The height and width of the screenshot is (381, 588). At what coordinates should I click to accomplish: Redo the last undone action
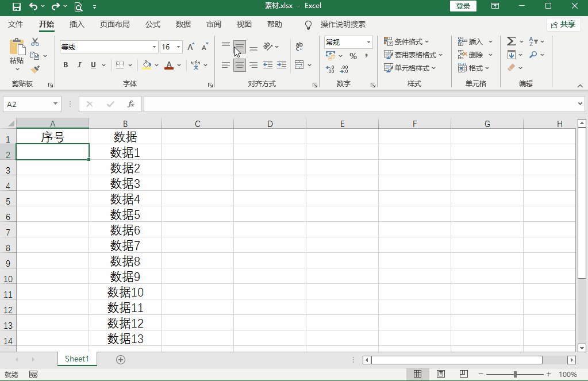coord(56,6)
